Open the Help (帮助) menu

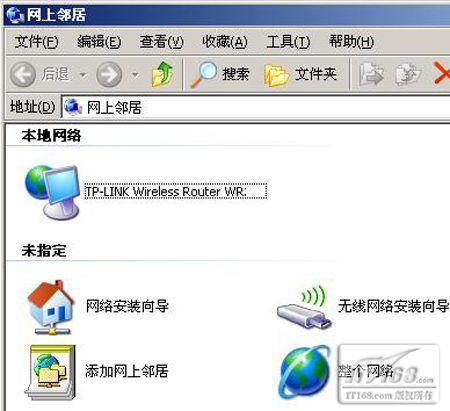click(351, 42)
